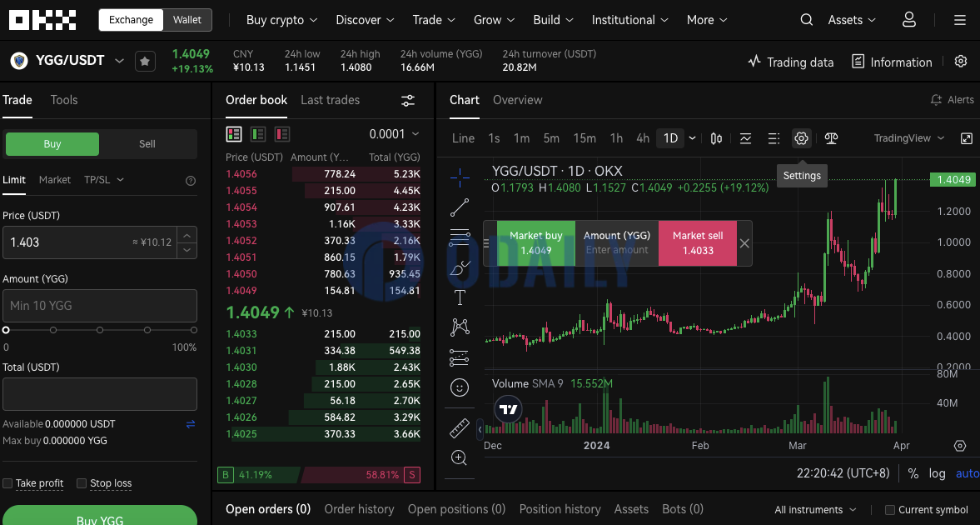Enable the Stop loss checkbox

coord(82,483)
